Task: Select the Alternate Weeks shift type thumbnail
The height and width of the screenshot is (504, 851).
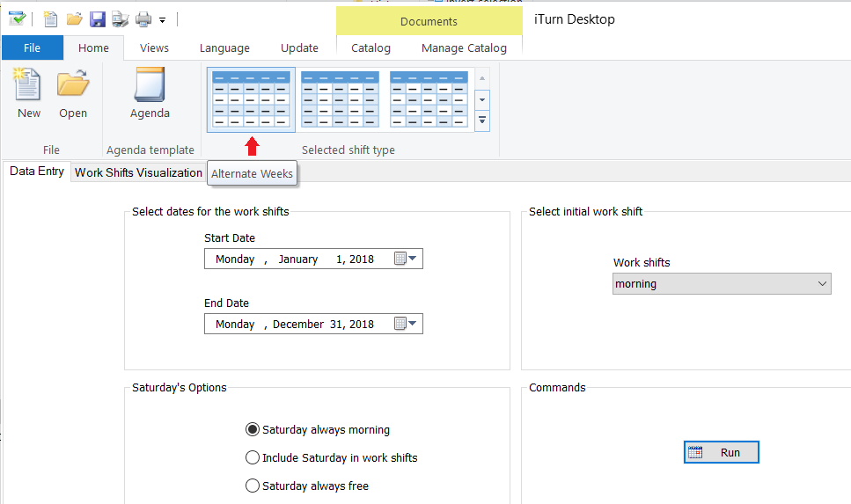Action: point(252,99)
